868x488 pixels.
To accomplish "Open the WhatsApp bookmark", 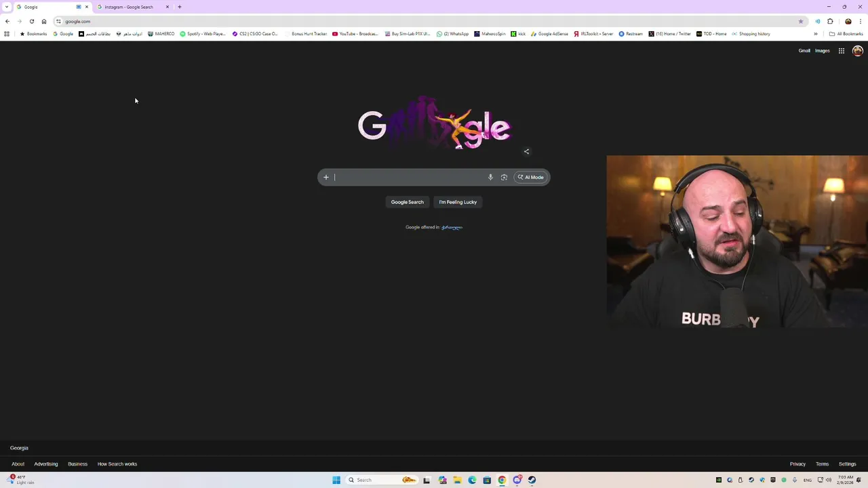I will tap(452, 34).
